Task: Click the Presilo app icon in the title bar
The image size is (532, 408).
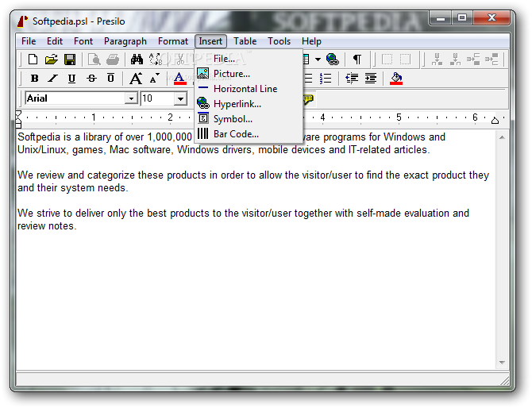Action: (x=23, y=21)
